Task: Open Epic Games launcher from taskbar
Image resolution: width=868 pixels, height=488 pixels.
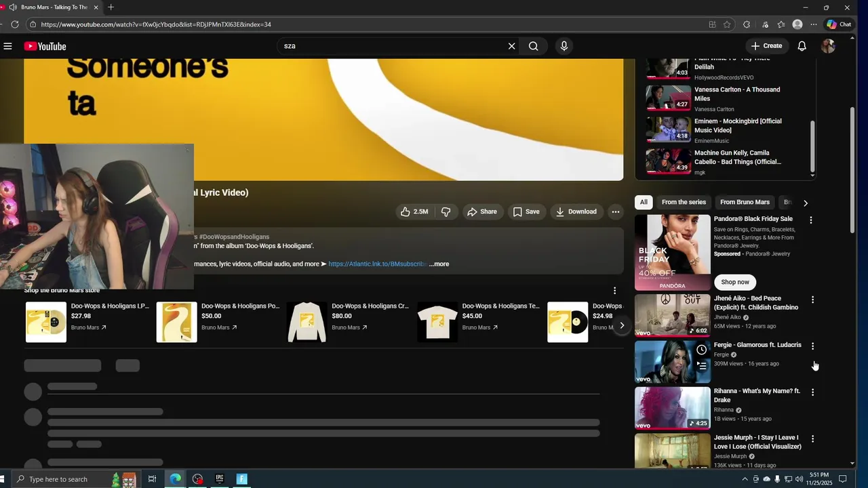Action: coord(219,479)
